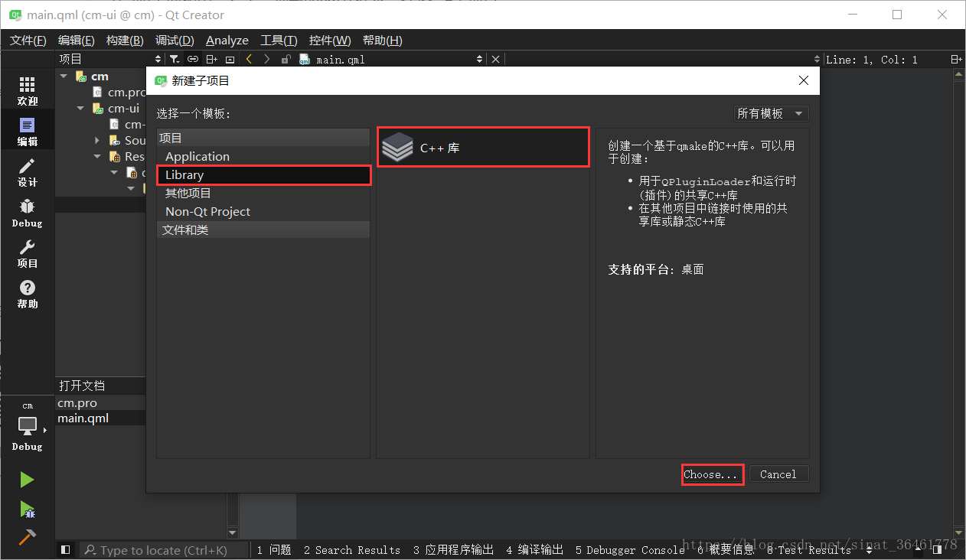Click Line: 1, Col: 1 indicator
The height and width of the screenshot is (560, 966).
pyautogui.click(x=871, y=59)
